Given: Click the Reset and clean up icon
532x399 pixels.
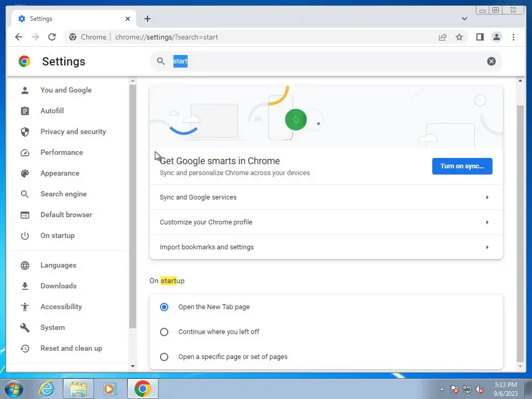Looking at the screenshot, I should pyautogui.click(x=25, y=349).
